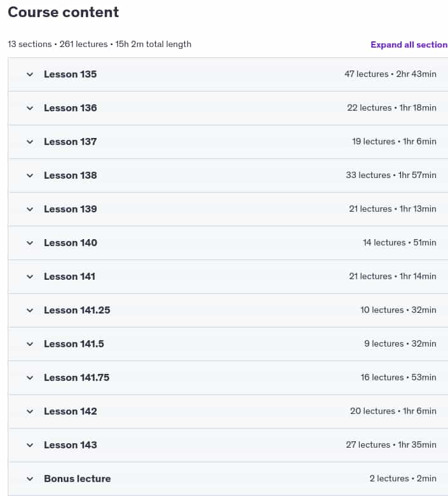Click the Lesson 140 title

pyautogui.click(x=71, y=243)
